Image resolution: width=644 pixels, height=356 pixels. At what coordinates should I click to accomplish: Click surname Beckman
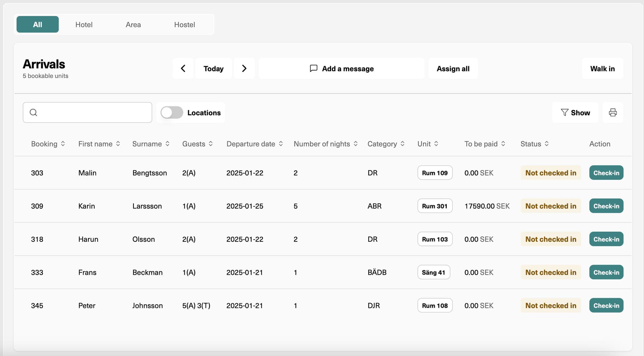[148, 273]
